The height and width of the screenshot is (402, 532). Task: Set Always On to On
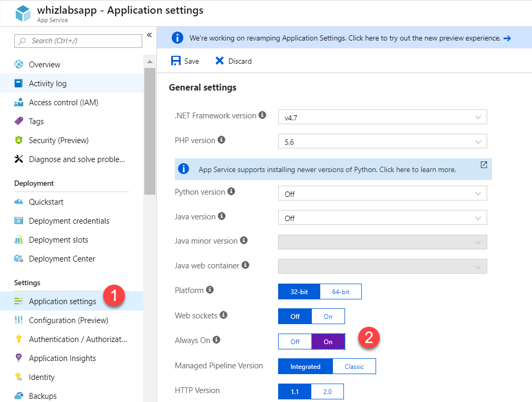pos(328,341)
